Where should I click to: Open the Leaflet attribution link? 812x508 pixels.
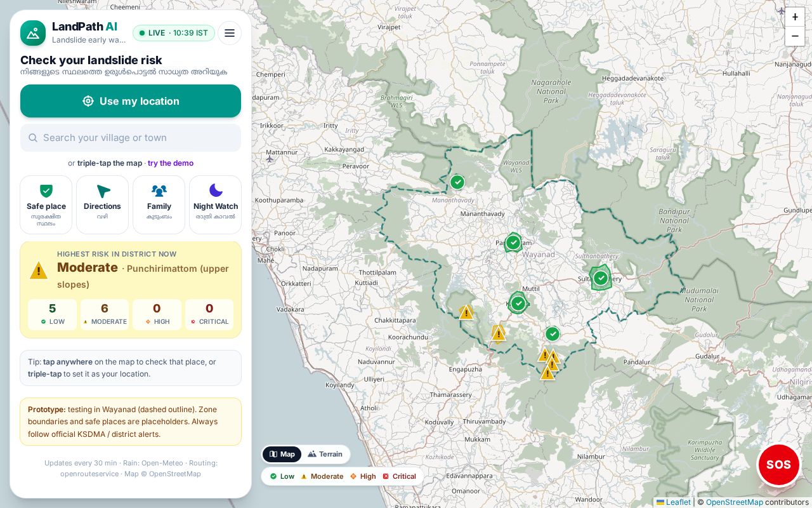(x=674, y=502)
